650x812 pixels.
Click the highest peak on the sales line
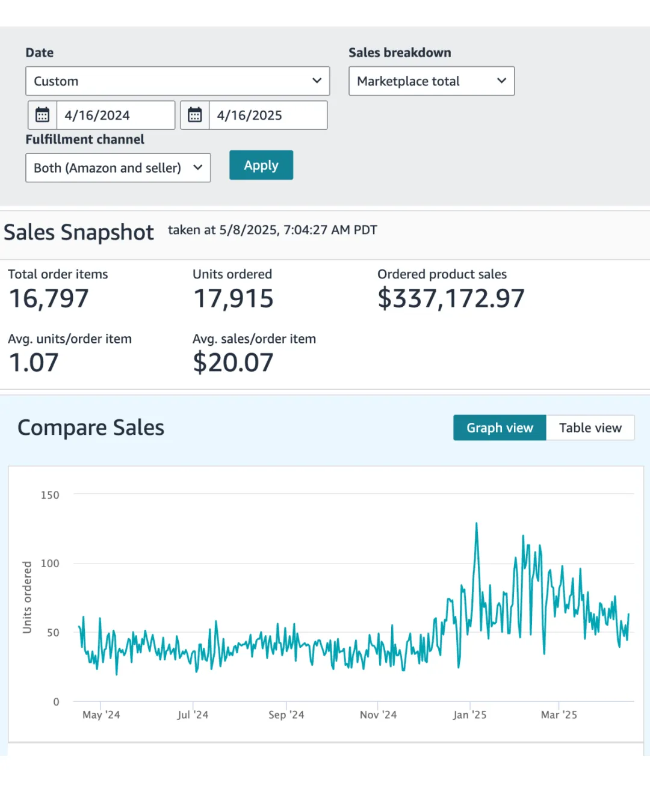click(477, 524)
